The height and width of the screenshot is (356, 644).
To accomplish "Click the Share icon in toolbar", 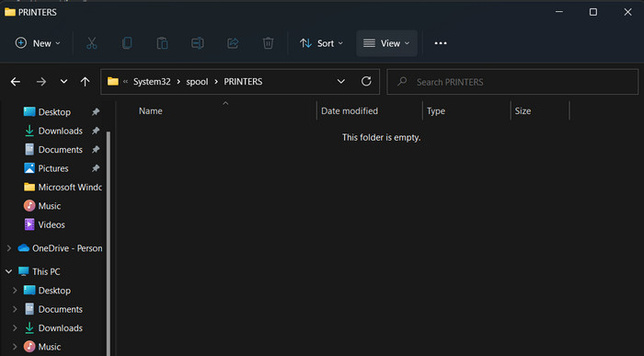I will click(x=233, y=43).
